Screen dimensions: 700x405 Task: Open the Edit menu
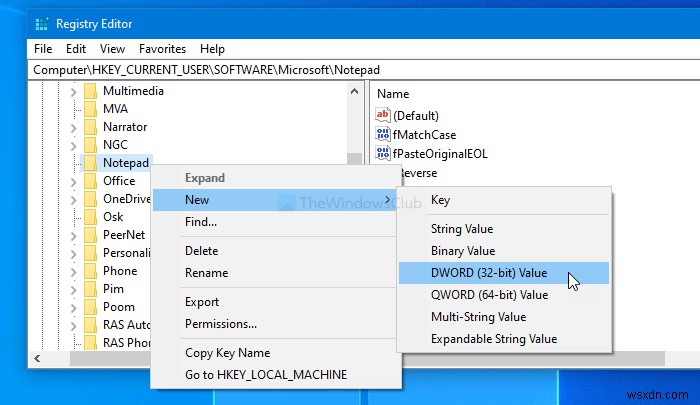coord(76,49)
